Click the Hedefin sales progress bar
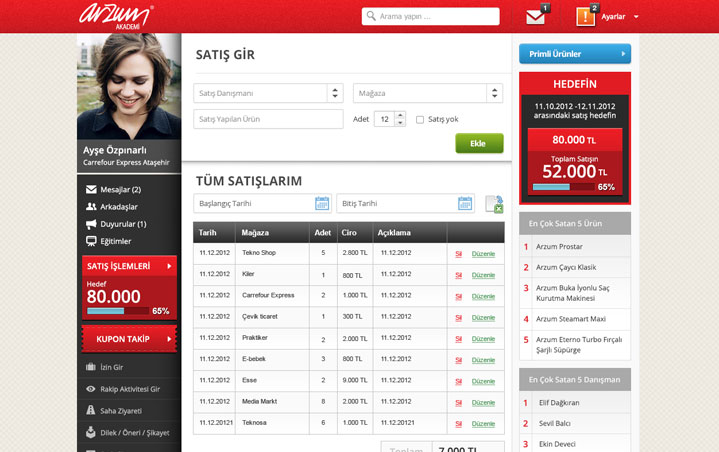719x452 pixels. (565, 186)
